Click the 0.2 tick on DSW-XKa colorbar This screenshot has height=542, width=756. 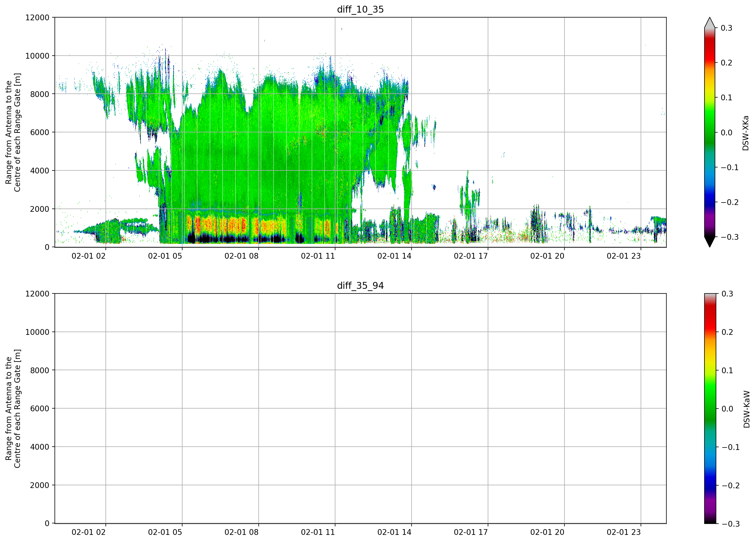727,63
